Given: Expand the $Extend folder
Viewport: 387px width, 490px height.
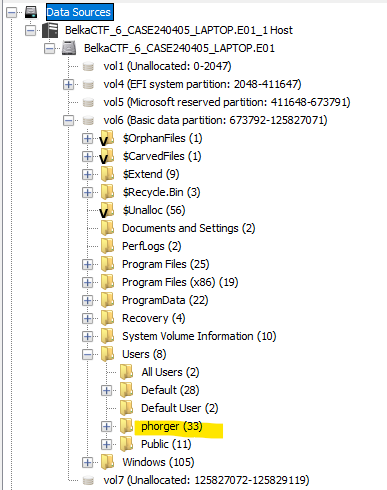Looking at the screenshot, I should click(87, 175).
